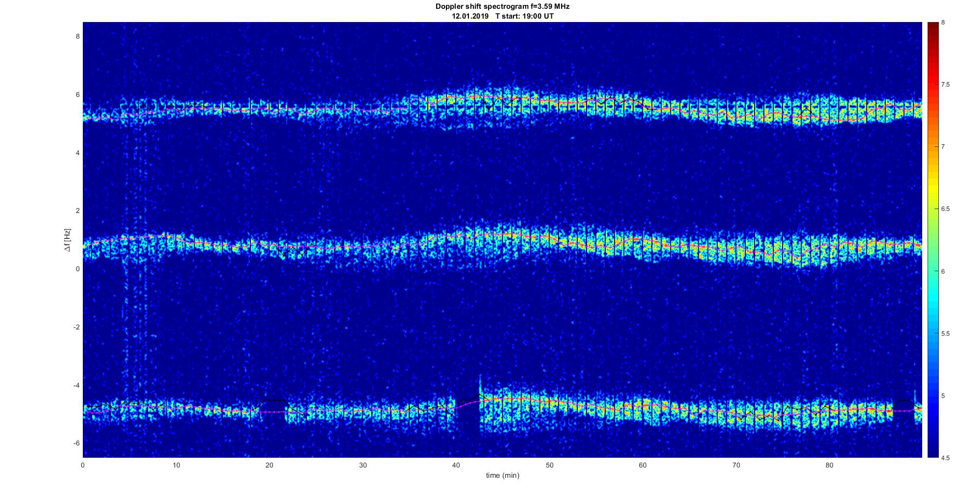The width and height of the screenshot is (980, 491).
Task: Click the x-axis tick label '0'
Action: [x=83, y=465]
